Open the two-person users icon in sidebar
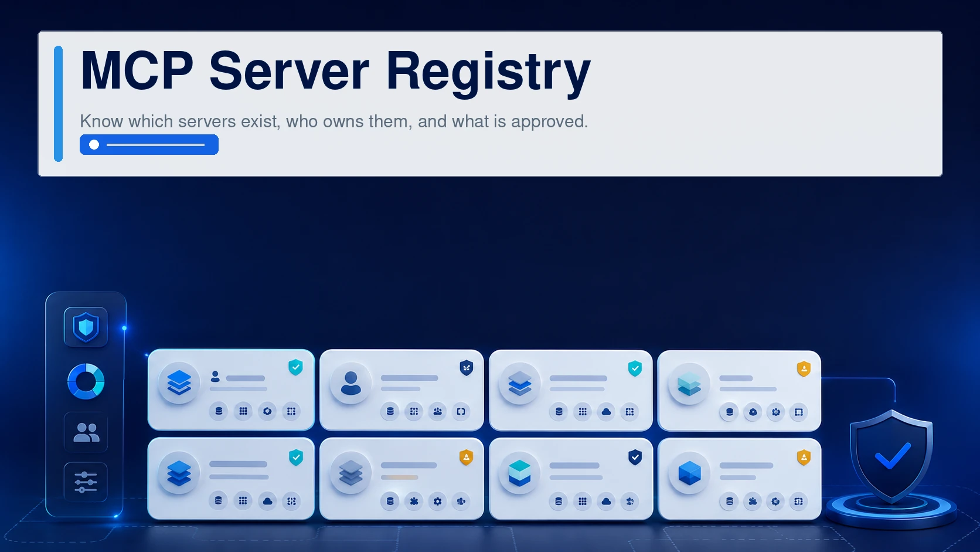The height and width of the screenshot is (552, 980). pyautogui.click(x=86, y=432)
